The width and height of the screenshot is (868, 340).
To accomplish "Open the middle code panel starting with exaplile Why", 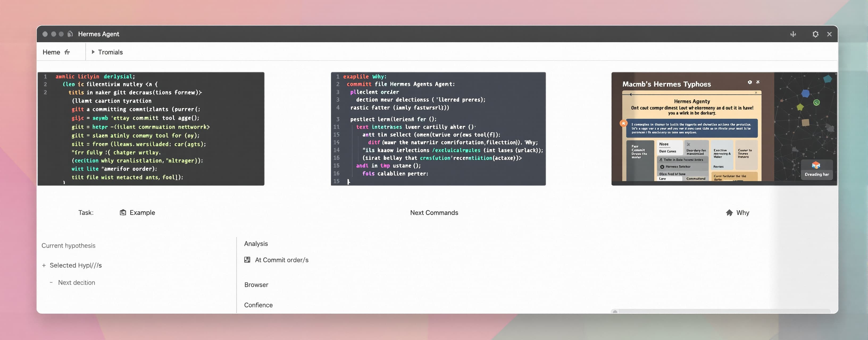I will click(x=438, y=129).
